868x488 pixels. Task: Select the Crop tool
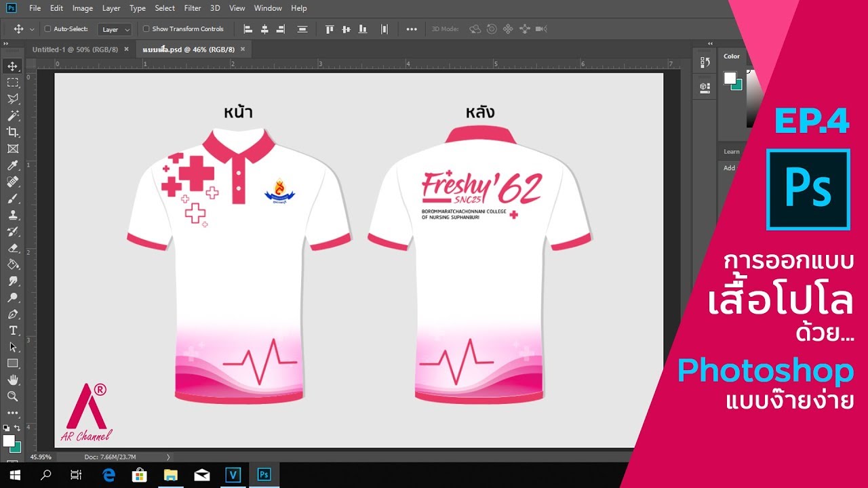tap(13, 132)
